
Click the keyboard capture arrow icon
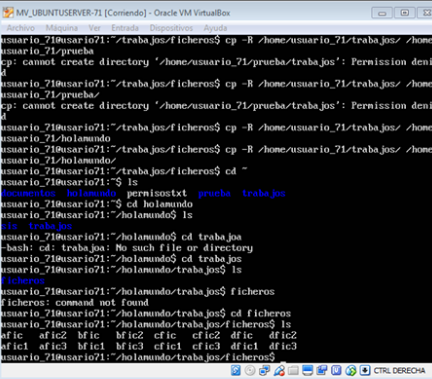point(365,370)
